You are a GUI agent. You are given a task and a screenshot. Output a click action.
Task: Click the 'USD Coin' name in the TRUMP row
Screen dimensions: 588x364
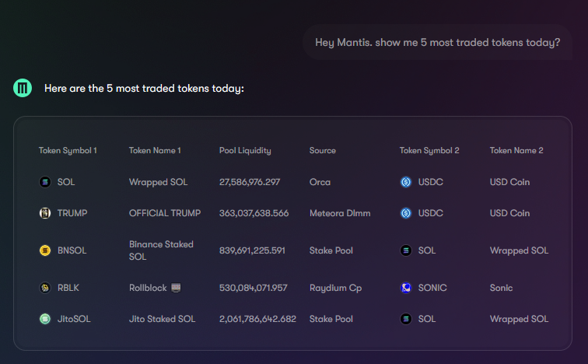[509, 213]
